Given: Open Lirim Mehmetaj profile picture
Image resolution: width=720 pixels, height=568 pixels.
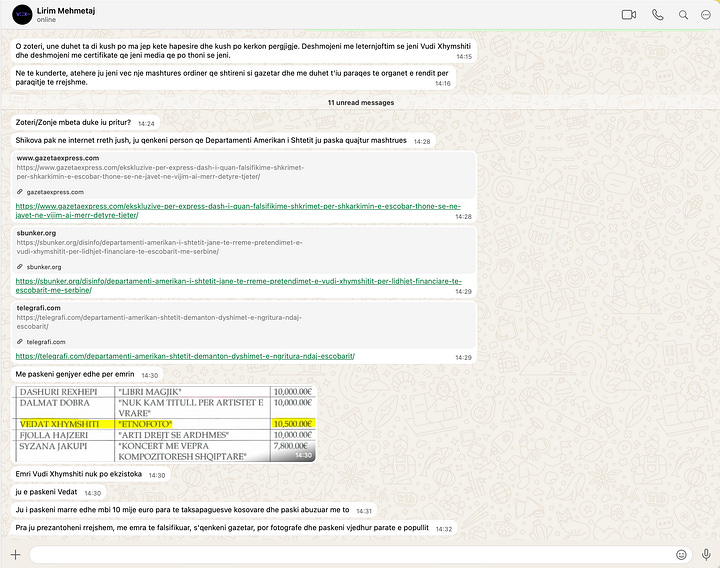Looking at the screenshot, I should point(22,15).
